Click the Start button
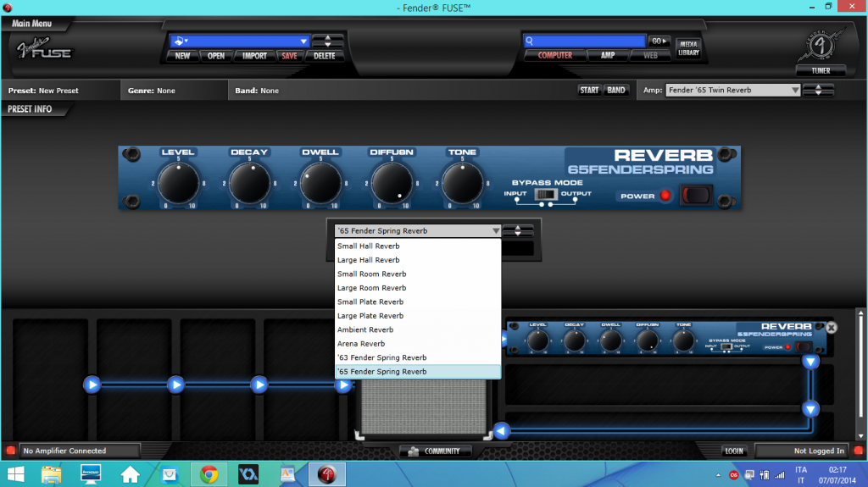 [x=589, y=91]
